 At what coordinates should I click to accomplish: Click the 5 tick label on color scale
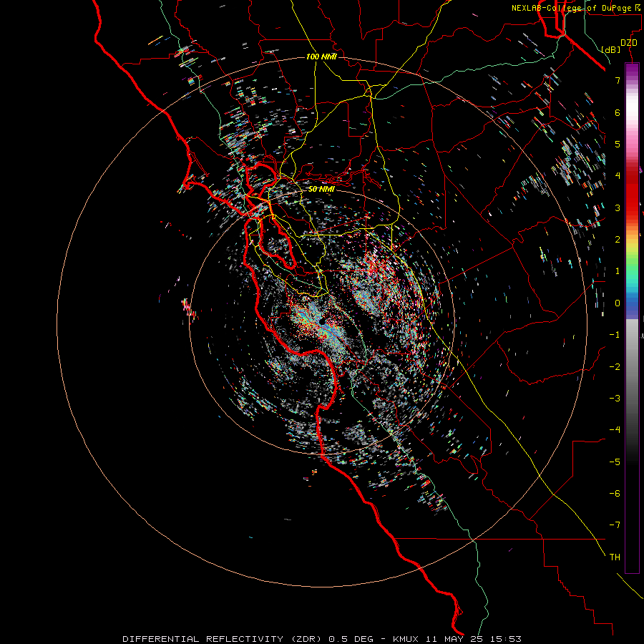[618, 144]
